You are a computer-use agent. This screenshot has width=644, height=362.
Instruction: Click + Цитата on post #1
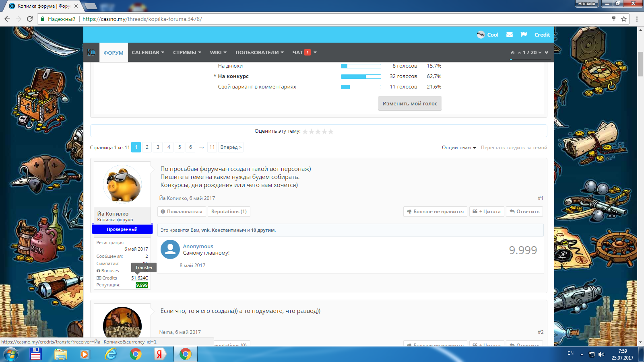[487, 212]
